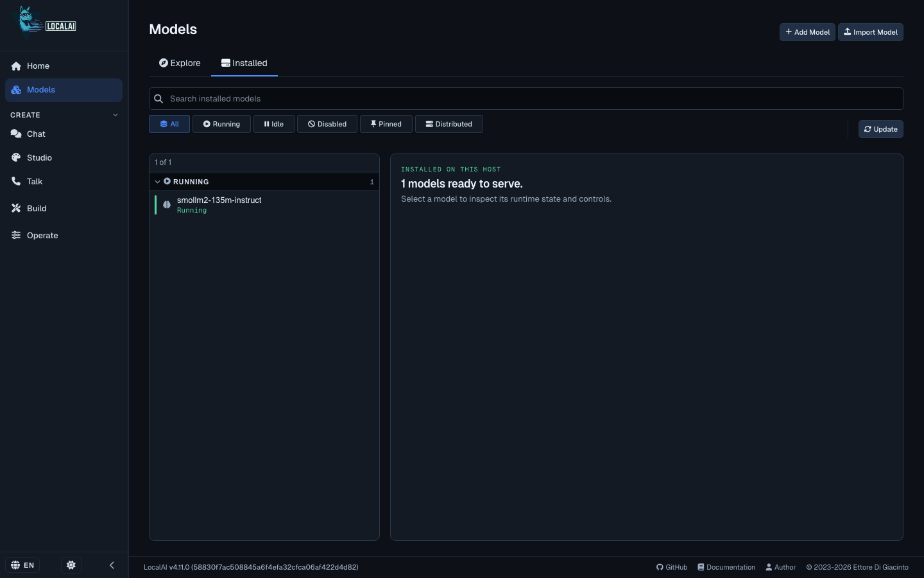
Task: Open the EN language selector
Action: tap(22, 565)
